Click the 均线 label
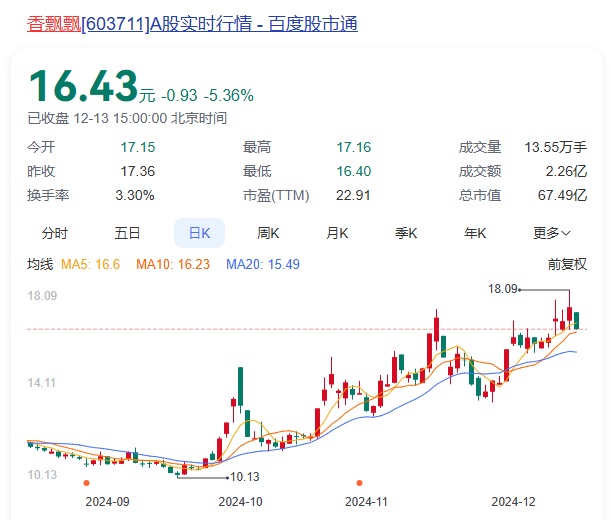The image size is (611, 520). click(x=40, y=265)
